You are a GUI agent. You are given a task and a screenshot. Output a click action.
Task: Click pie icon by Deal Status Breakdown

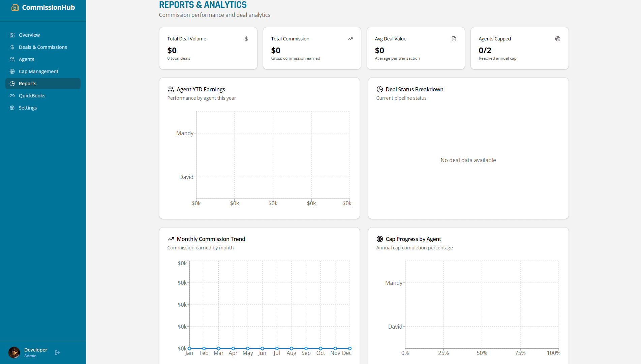point(380,89)
